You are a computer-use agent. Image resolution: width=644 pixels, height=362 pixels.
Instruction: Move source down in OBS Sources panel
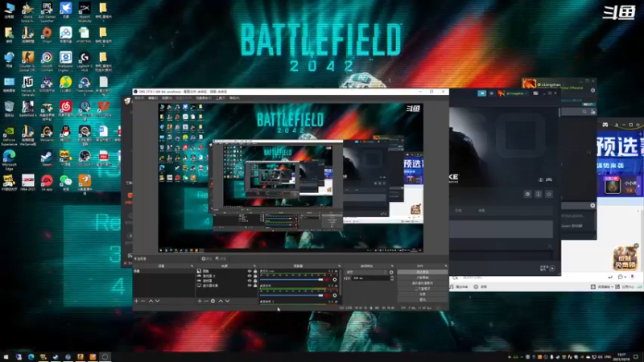pyautogui.click(x=227, y=301)
